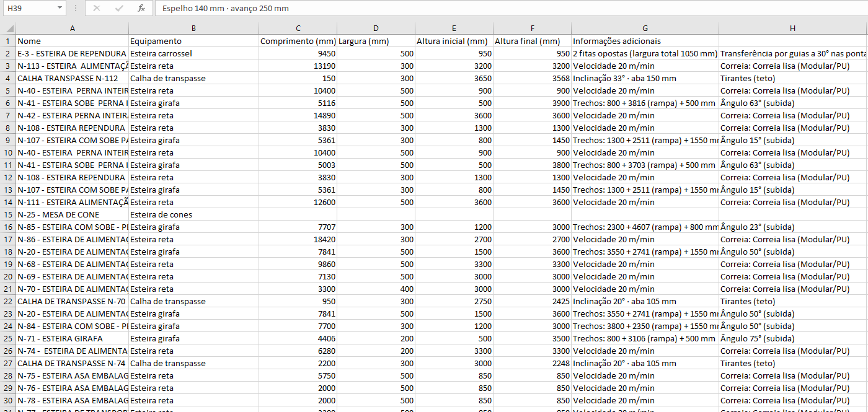Select column H header
Screen dimensions: 868x412
pyautogui.click(x=793, y=28)
